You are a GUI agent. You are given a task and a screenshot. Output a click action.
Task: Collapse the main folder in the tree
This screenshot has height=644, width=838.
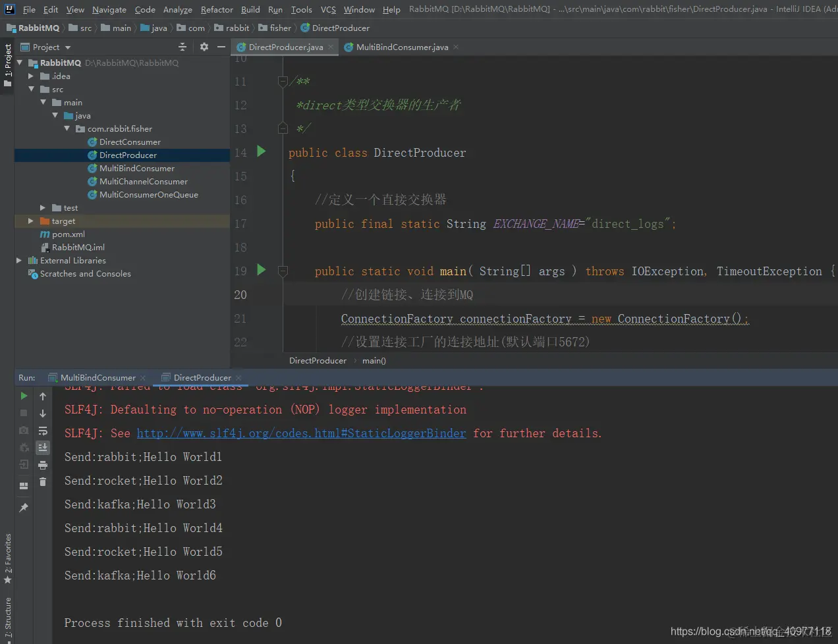pyautogui.click(x=43, y=102)
